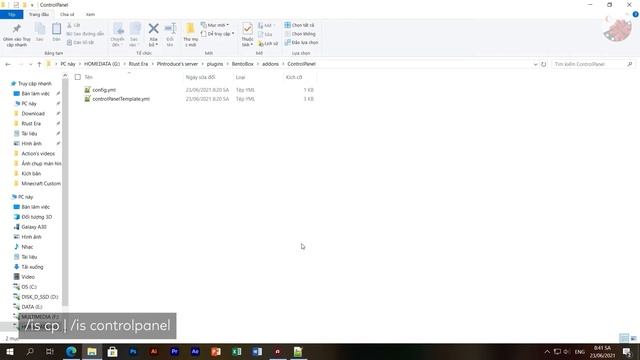Viewport: 640px width, 360px height.
Task: Jump to HOMEDATA (G:) in address path
Action: pyautogui.click(x=102, y=64)
